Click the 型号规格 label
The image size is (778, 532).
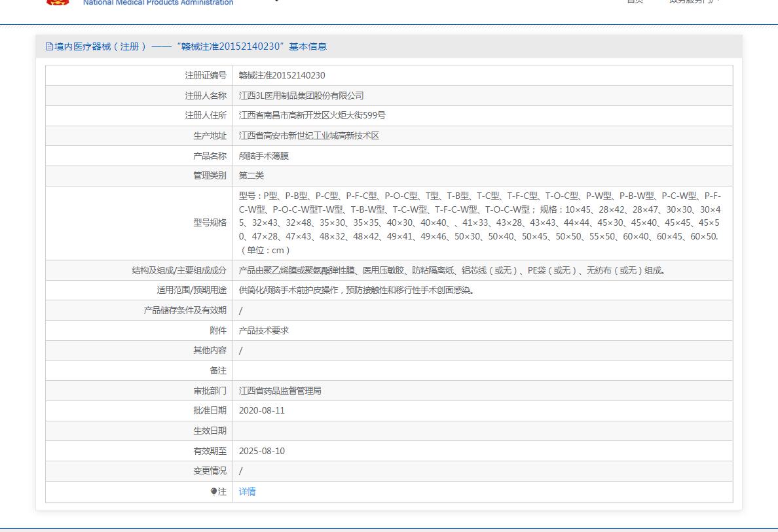pyautogui.click(x=210, y=222)
